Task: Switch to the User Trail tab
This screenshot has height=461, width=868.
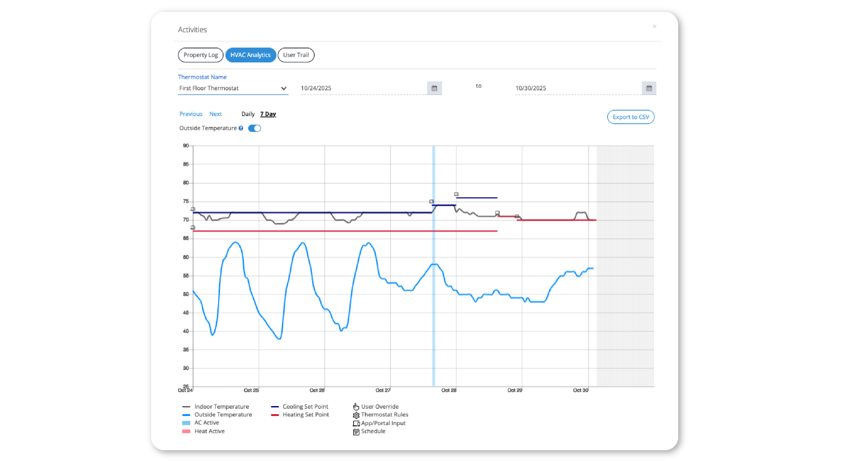Action: tap(296, 55)
